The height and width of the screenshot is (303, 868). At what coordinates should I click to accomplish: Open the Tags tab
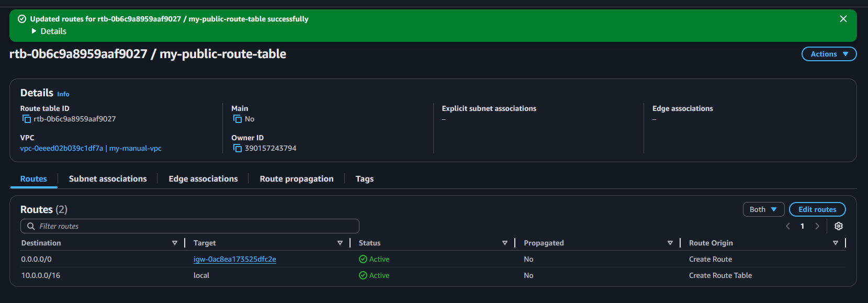coord(365,179)
